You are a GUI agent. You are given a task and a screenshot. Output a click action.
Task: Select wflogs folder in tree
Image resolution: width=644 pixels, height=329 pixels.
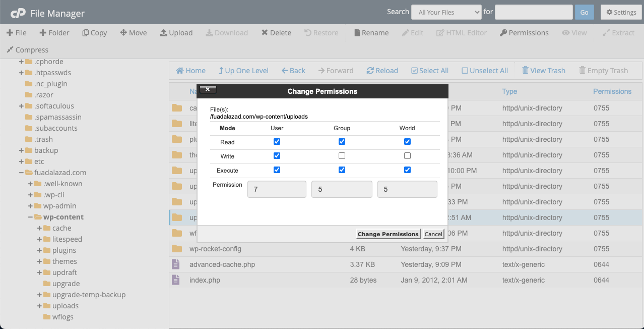click(63, 317)
